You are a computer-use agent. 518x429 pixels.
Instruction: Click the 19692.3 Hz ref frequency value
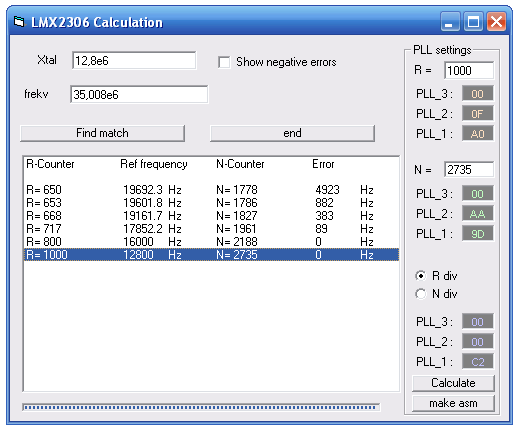click(152, 190)
